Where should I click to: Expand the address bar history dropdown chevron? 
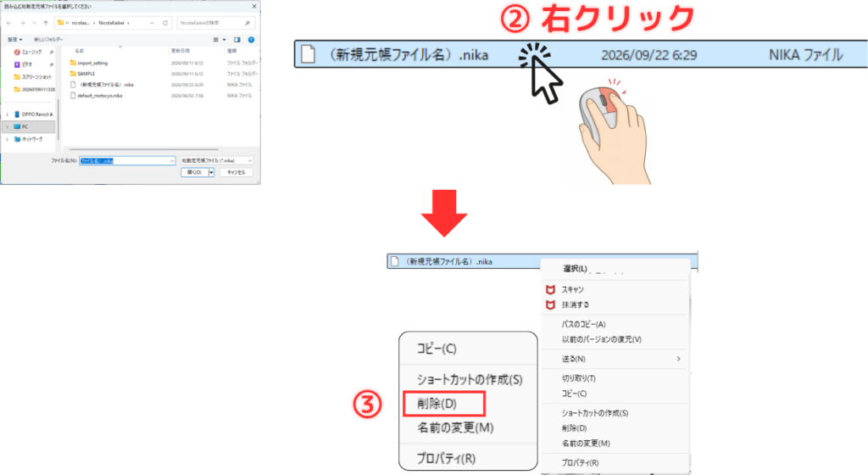[x=153, y=23]
